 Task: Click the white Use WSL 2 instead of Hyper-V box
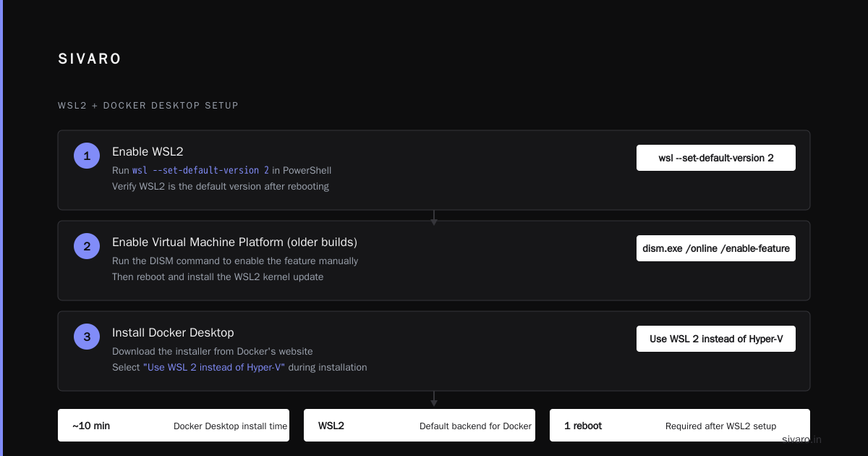716,339
